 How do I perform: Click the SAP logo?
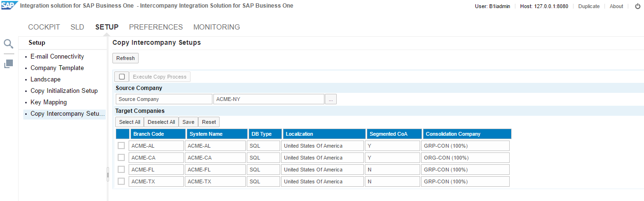(10, 6)
